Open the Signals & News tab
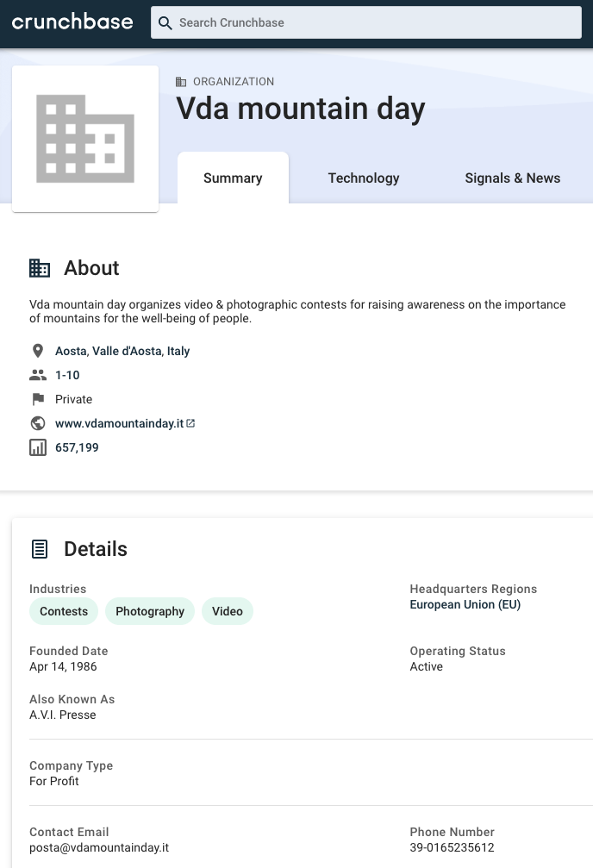The width and height of the screenshot is (593, 868). 512,178
